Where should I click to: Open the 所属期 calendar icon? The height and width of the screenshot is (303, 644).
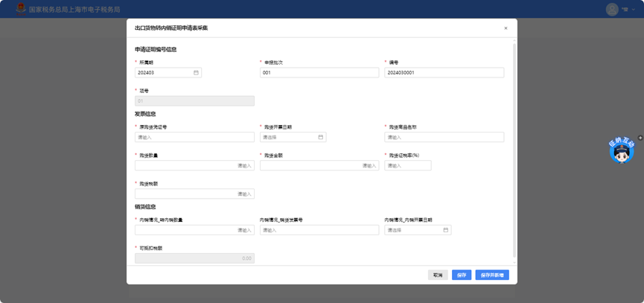pos(196,73)
